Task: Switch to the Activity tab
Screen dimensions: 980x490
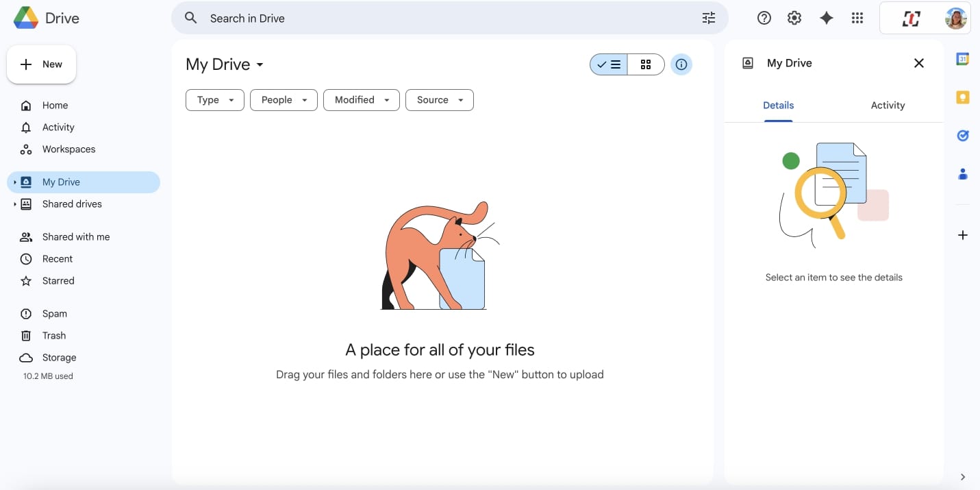Action: pyautogui.click(x=888, y=105)
